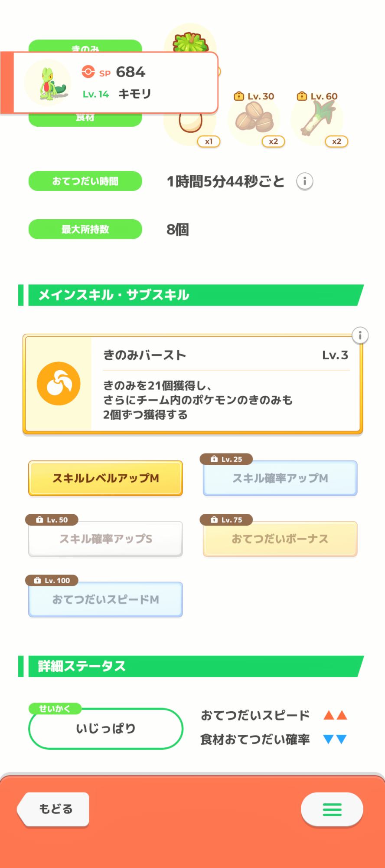This screenshot has width=385, height=868.
Task: Tap the キモリ Pokémon portrait
Action: (x=49, y=82)
